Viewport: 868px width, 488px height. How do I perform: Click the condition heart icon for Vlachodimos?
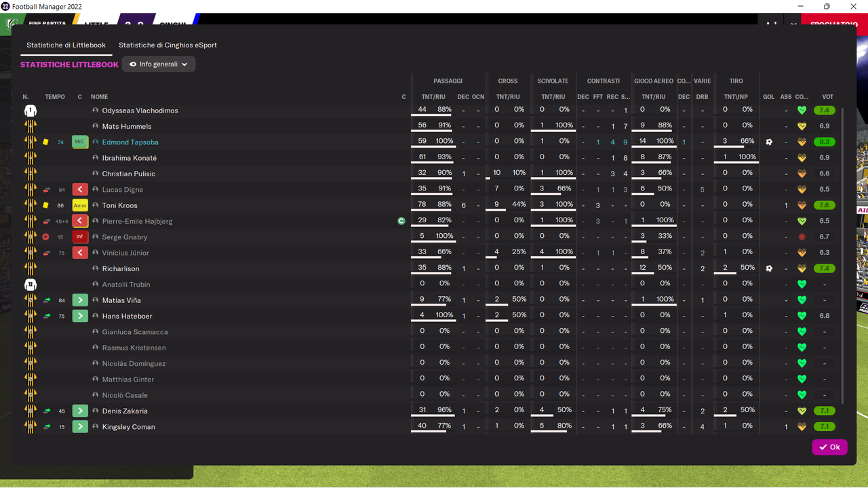pos(802,110)
